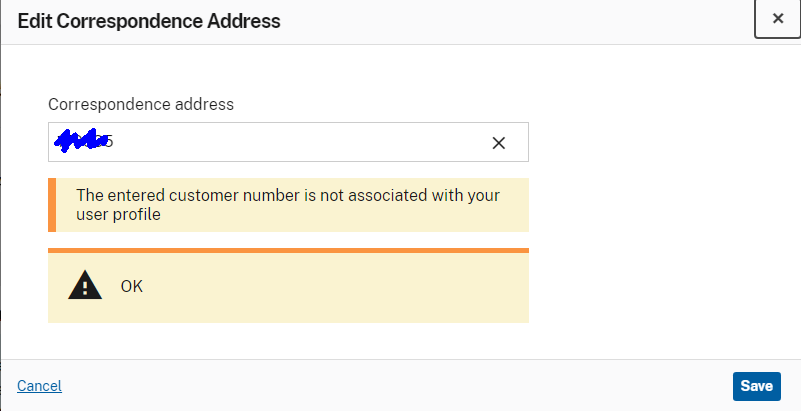Screen dimensions: 801x411
Task: Close the Edit Correspondence Address dialog
Action: click(x=777, y=19)
